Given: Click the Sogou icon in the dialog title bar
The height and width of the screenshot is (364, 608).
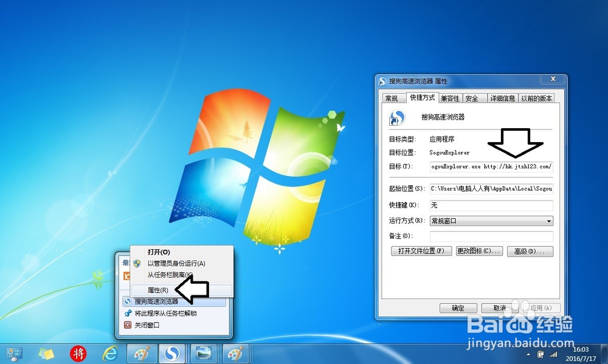Looking at the screenshot, I should coord(382,81).
